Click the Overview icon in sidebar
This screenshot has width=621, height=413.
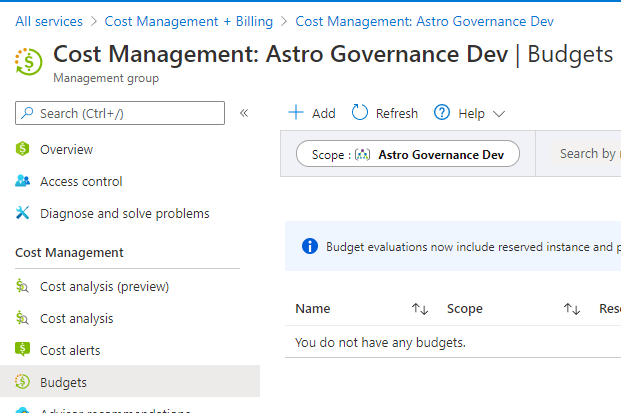23,150
